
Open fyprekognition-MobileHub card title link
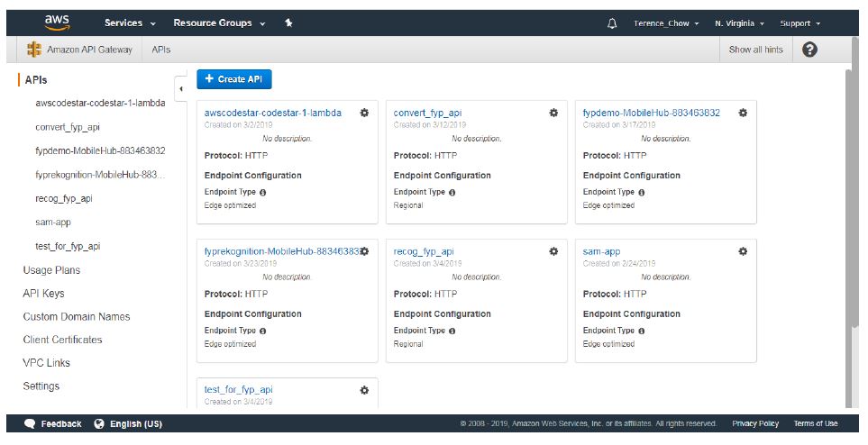(282, 251)
